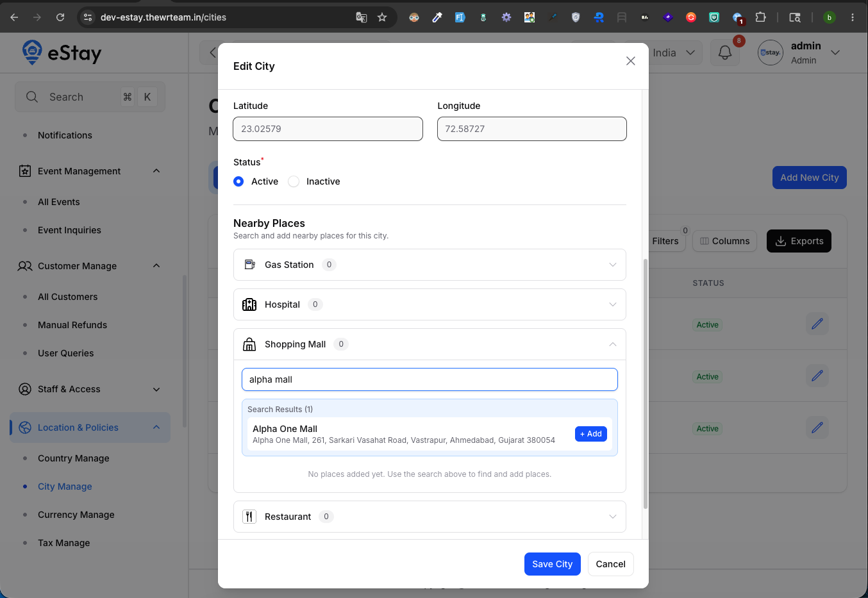Expand the Gas Station section chevron
Image resolution: width=868 pixels, height=598 pixels.
pyautogui.click(x=613, y=265)
